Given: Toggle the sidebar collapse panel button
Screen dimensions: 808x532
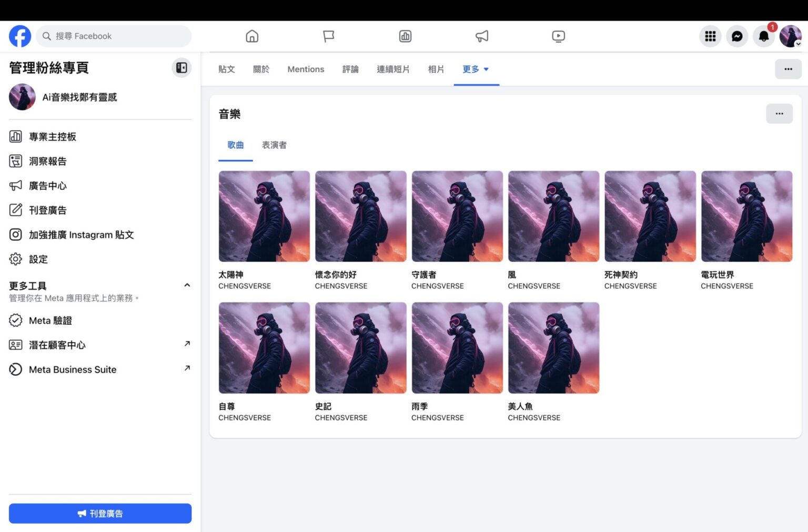Looking at the screenshot, I should [181, 68].
